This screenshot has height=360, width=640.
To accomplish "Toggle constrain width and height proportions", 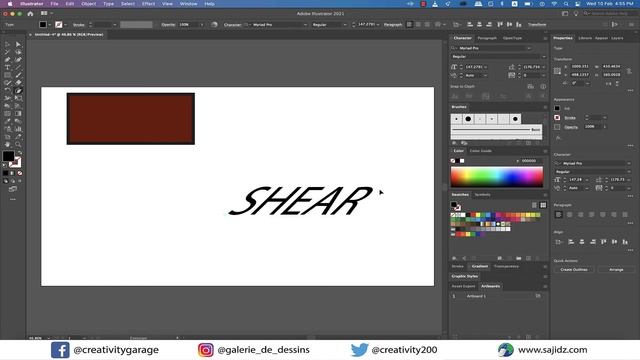I will 629,71.
